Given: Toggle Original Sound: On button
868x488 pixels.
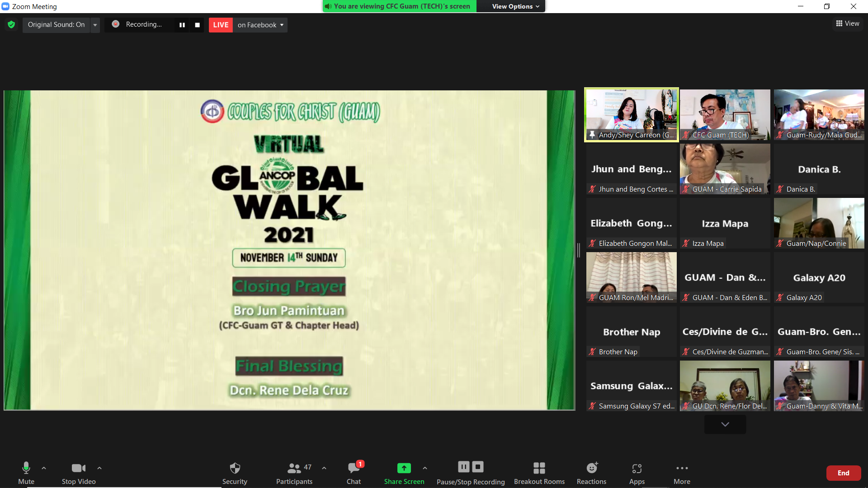Looking at the screenshot, I should tap(56, 25).
